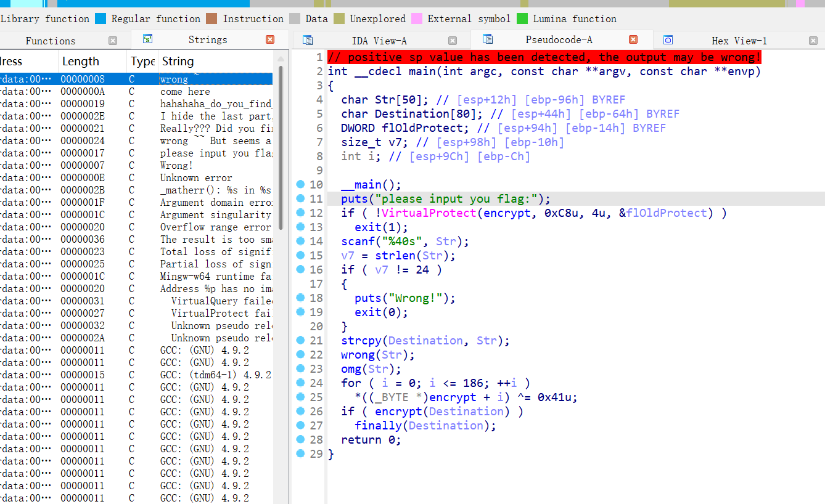Toggle breakpoint dot on line 14
The width and height of the screenshot is (825, 504).
300,241
